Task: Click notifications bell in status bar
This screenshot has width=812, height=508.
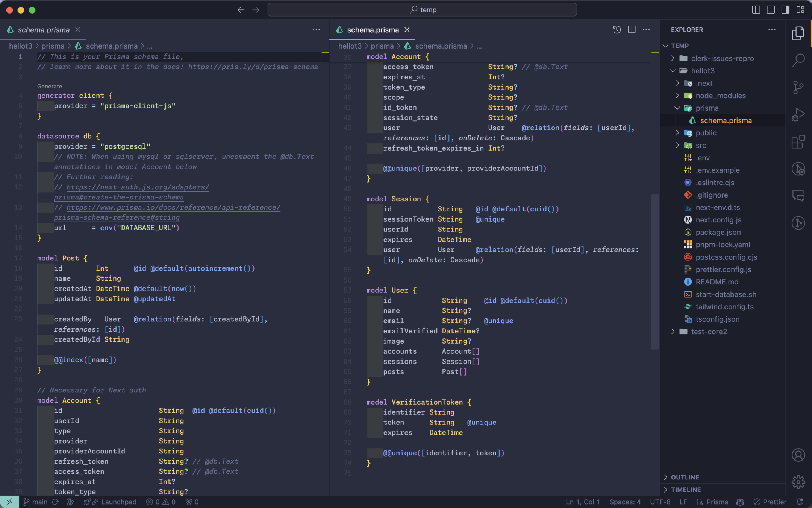Action: tap(800, 502)
